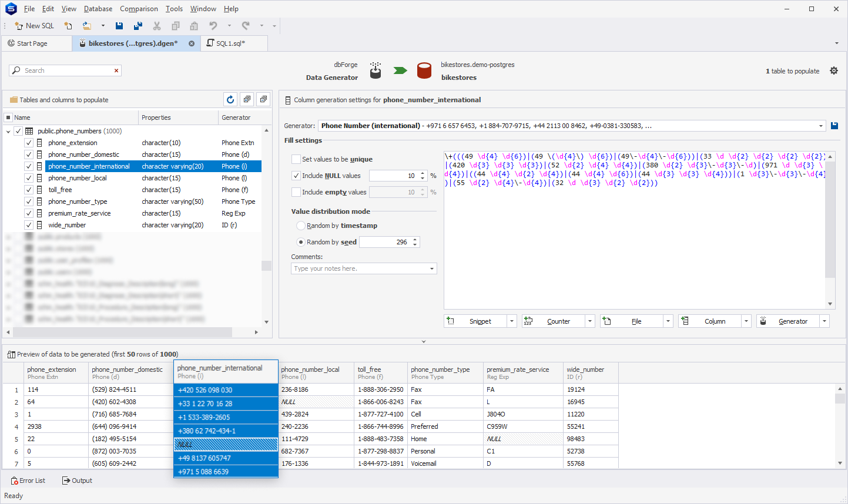Open settings with the gear icon
Image resolution: width=848 pixels, height=504 pixels.
point(834,70)
